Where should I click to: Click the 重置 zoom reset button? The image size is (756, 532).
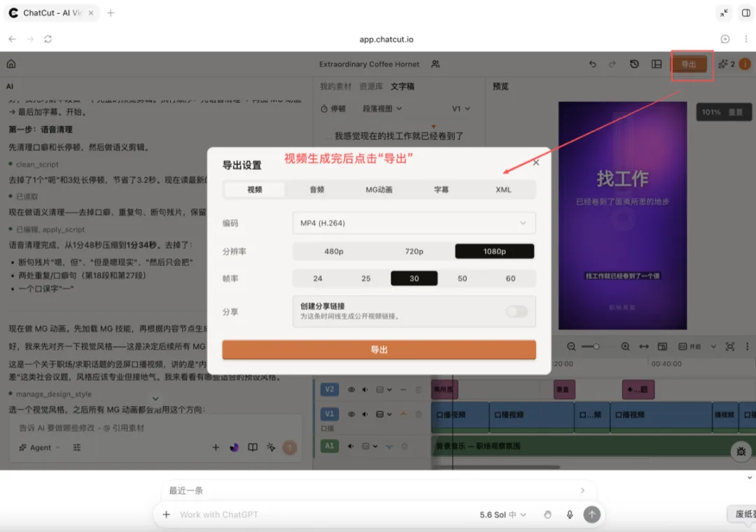[735, 112]
